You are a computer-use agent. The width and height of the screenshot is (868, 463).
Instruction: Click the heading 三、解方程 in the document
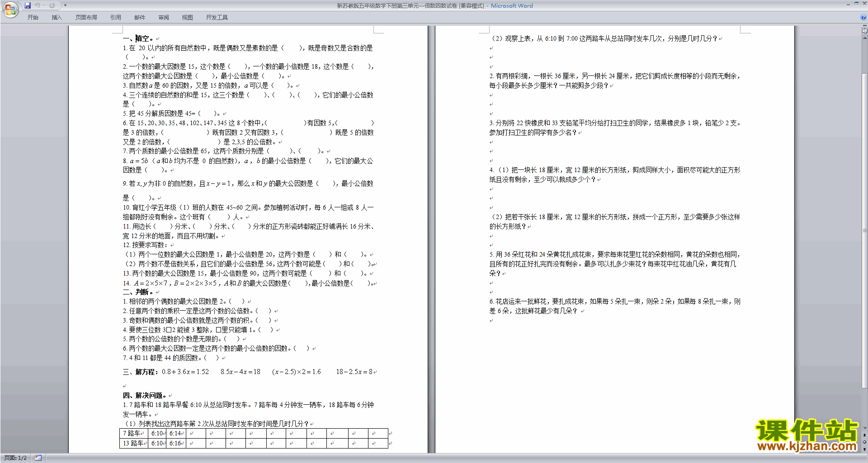pyautogui.click(x=140, y=372)
